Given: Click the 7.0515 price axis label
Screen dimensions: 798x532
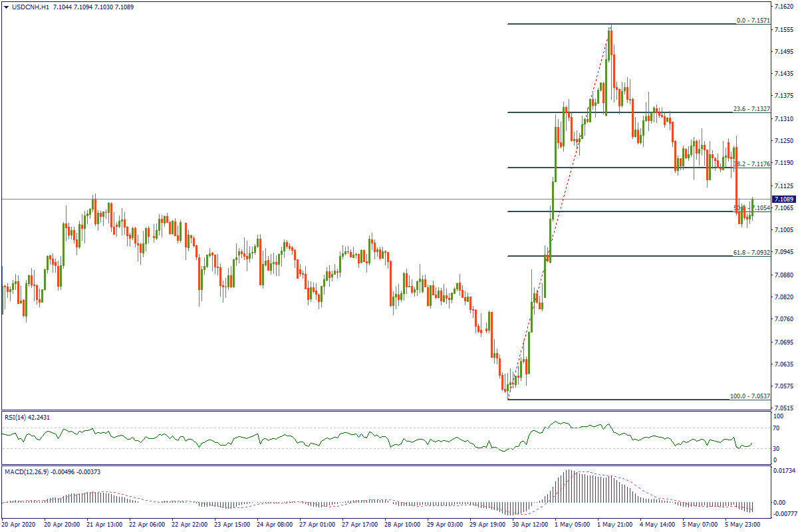Looking at the screenshot, I should pos(783,408).
